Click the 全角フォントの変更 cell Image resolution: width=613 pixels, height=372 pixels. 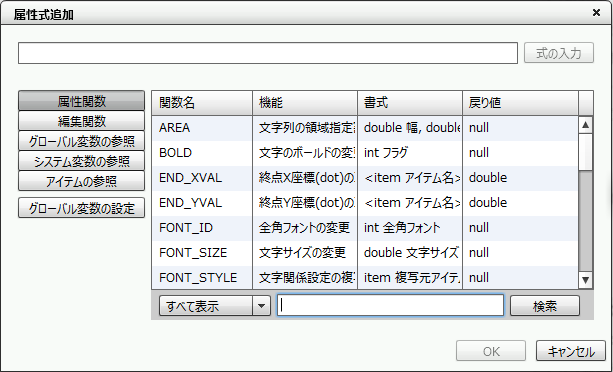coord(305,228)
